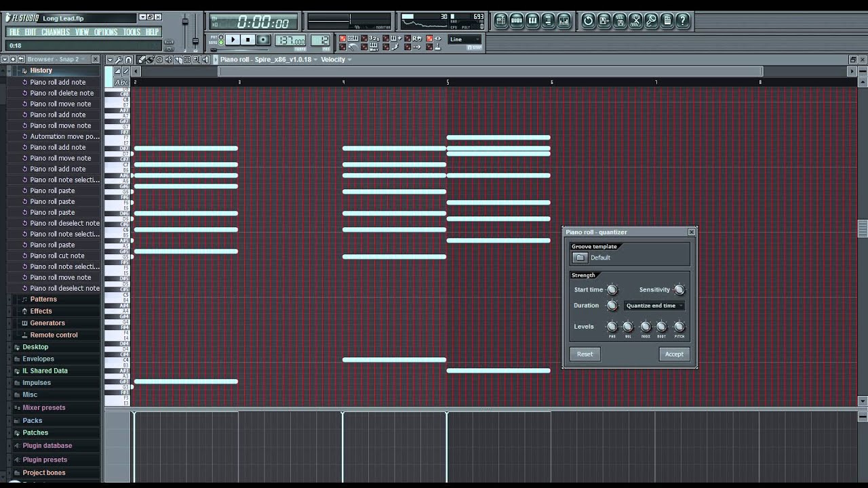The image size is (868, 488).
Task: Open the EDIT menu
Action: pyautogui.click(x=31, y=32)
